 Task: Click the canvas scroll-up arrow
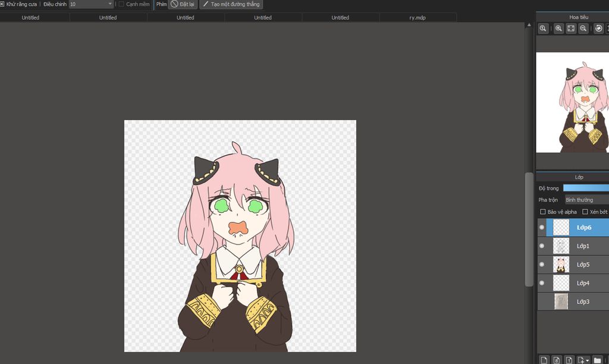(x=529, y=25)
